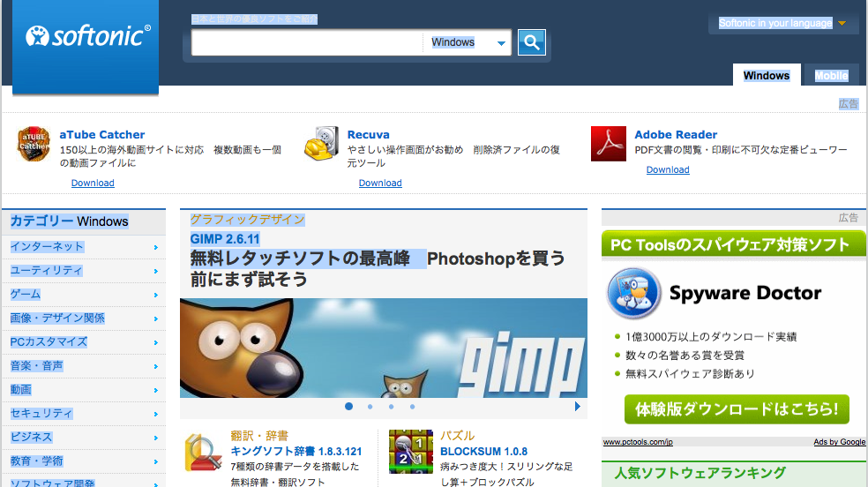Select the fourth slideshow dot
The height and width of the screenshot is (487, 868).
[x=412, y=407]
